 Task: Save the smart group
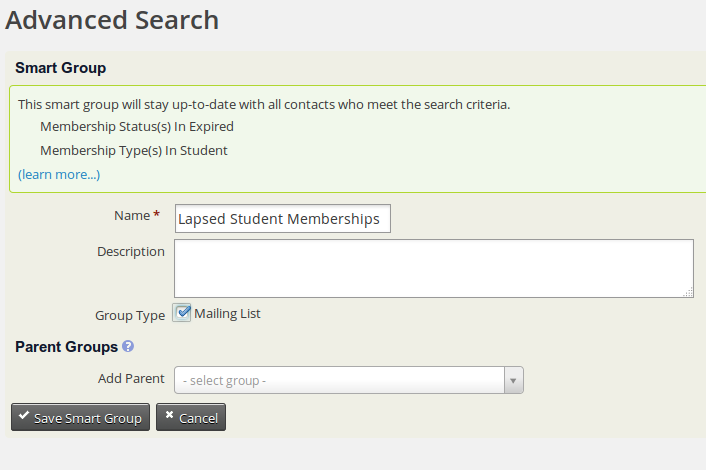(x=80, y=417)
